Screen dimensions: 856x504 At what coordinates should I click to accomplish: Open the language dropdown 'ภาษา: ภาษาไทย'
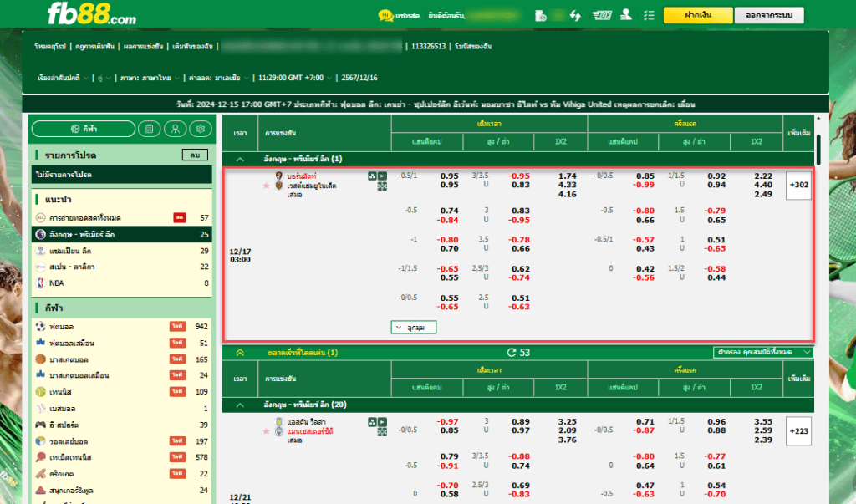point(150,78)
